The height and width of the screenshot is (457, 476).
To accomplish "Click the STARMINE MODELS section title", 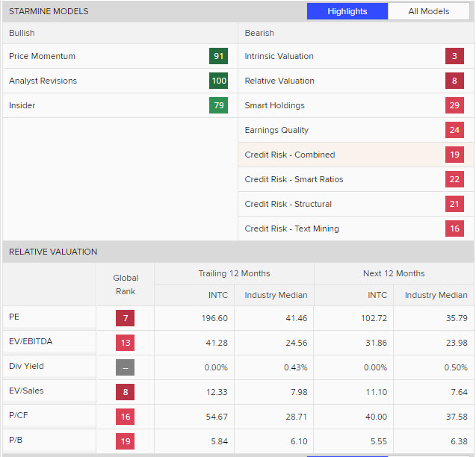I will coord(49,11).
